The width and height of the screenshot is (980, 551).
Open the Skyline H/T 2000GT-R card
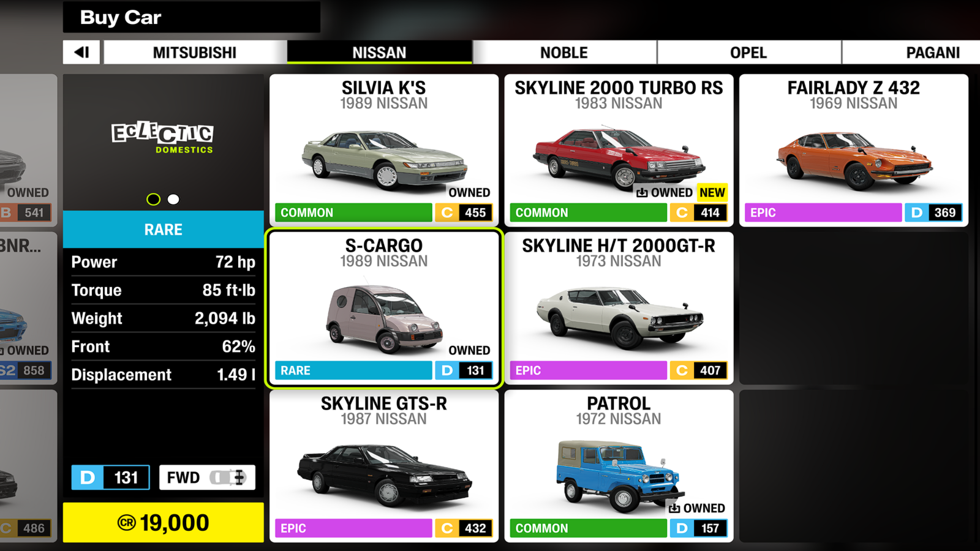(619, 308)
